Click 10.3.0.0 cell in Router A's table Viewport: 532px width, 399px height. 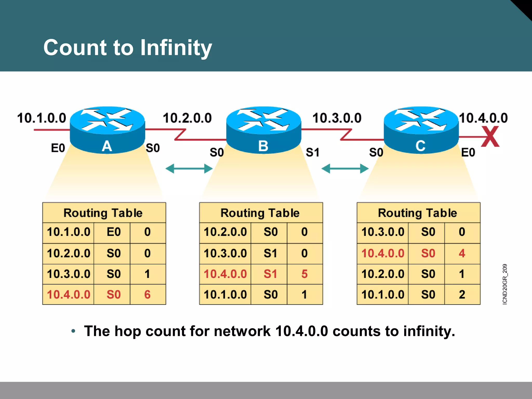pyautogui.click(x=69, y=274)
